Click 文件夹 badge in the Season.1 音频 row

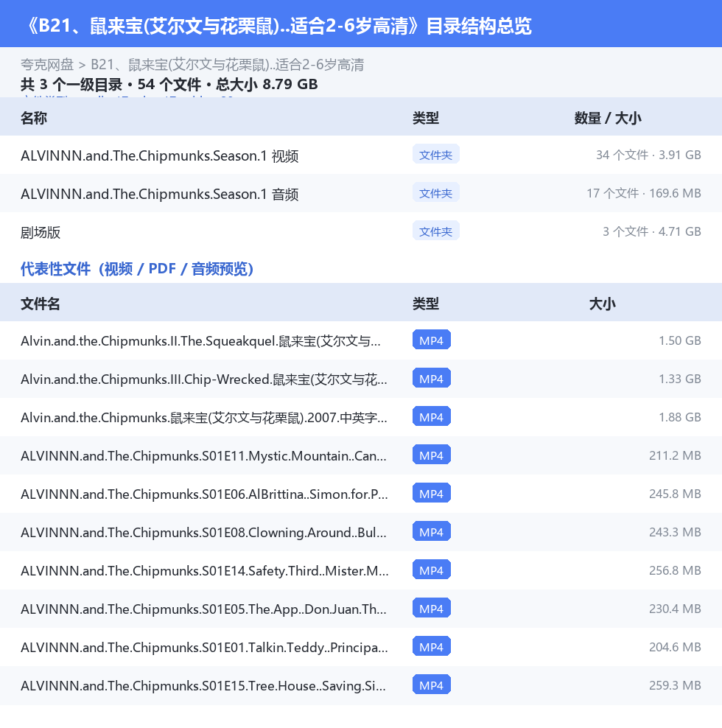pos(435,192)
